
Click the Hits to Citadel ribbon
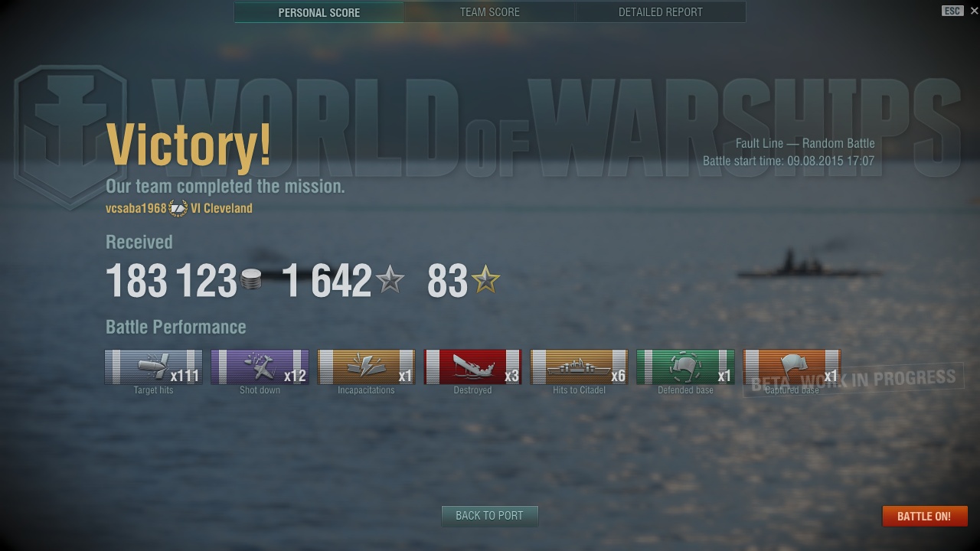pyautogui.click(x=579, y=367)
